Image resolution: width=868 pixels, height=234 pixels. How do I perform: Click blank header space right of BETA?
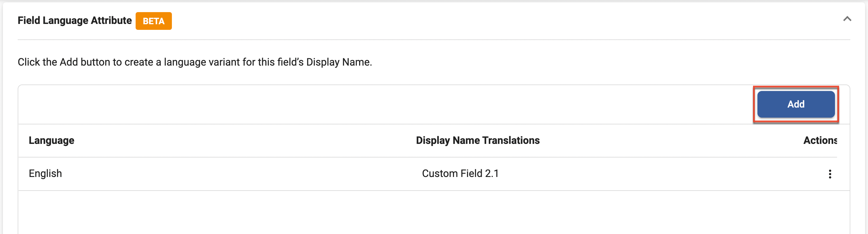pos(472,21)
